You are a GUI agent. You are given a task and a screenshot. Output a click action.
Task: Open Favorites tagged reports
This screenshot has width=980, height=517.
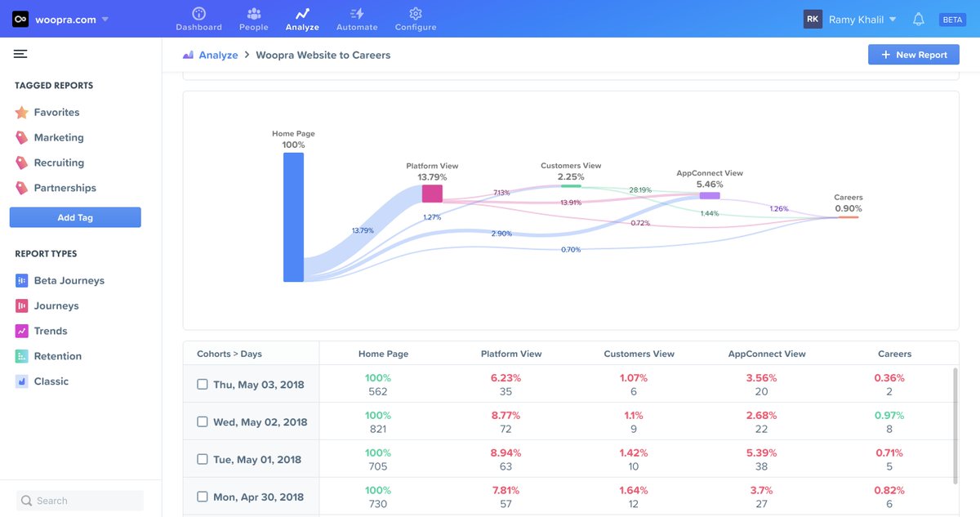[56, 112]
